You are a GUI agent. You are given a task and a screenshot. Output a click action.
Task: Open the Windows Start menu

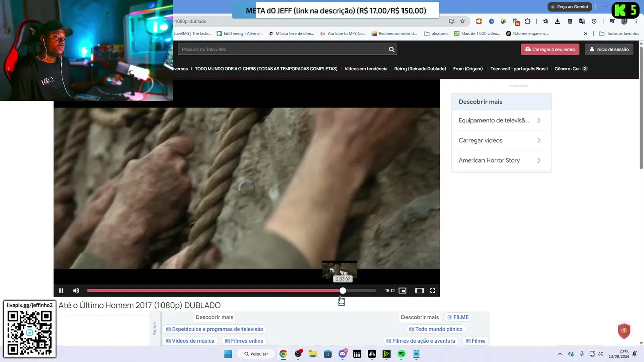[x=228, y=354]
